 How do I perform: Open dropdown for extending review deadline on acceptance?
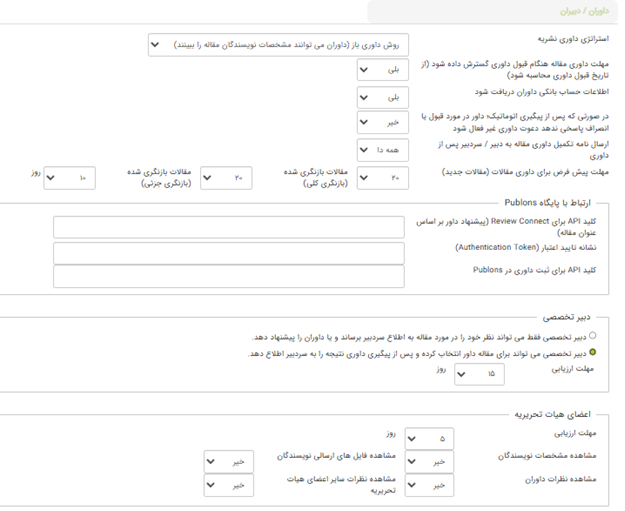380,72
